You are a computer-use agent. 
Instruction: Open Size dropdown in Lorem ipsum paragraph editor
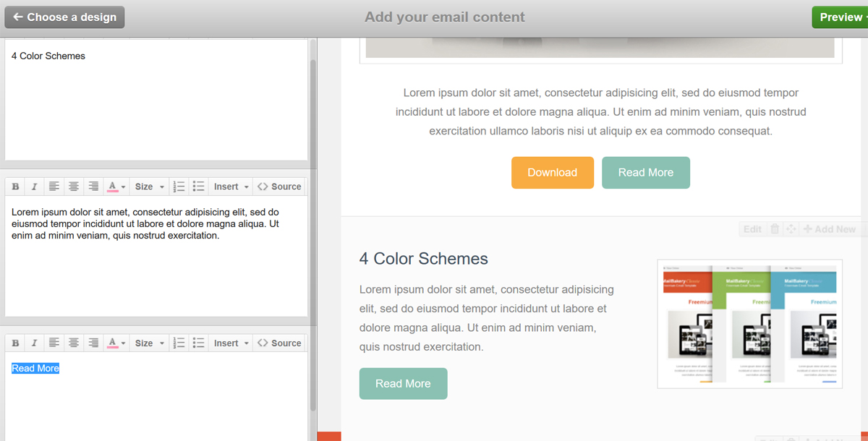click(150, 187)
